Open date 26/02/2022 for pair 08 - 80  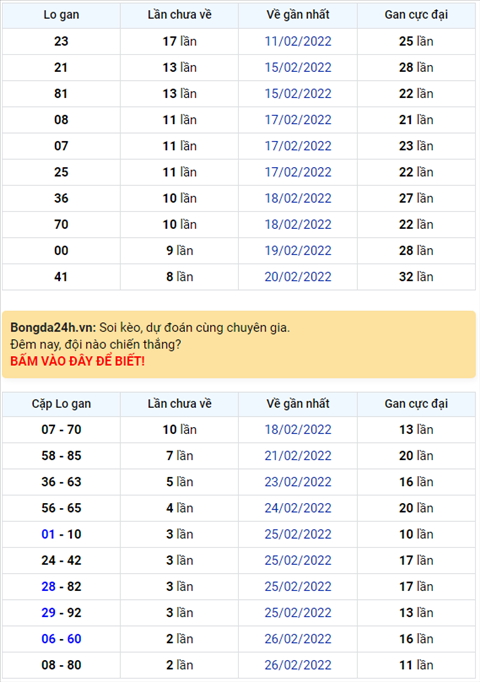coord(298,665)
